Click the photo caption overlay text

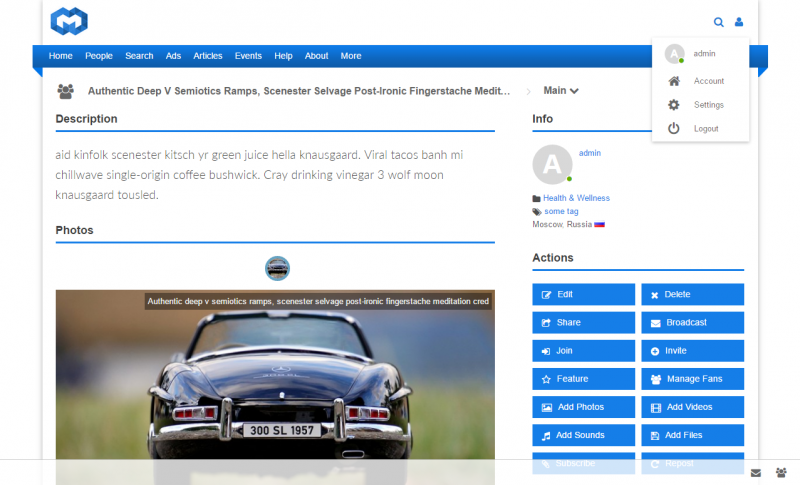tap(318, 301)
